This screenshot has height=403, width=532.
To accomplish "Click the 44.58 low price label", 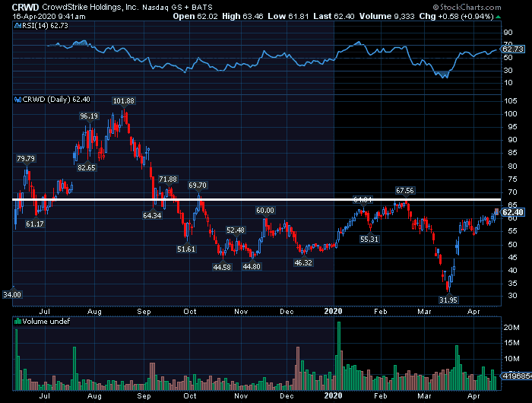I will (222, 268).
